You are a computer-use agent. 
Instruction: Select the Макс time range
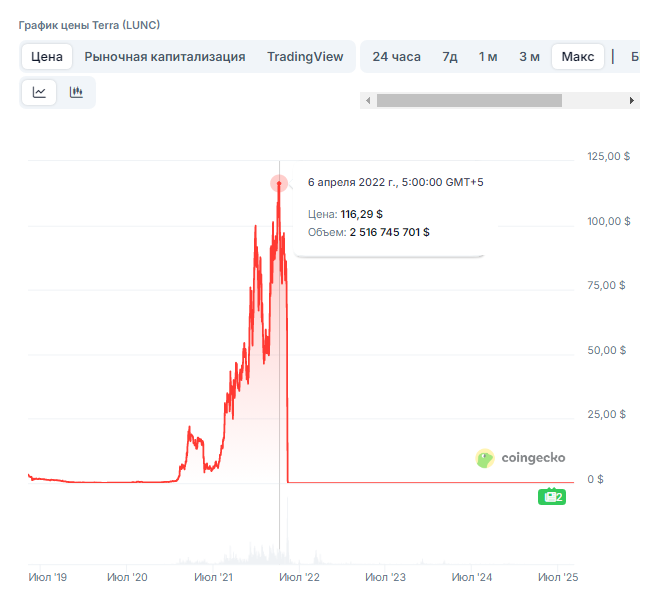point(578,57)
